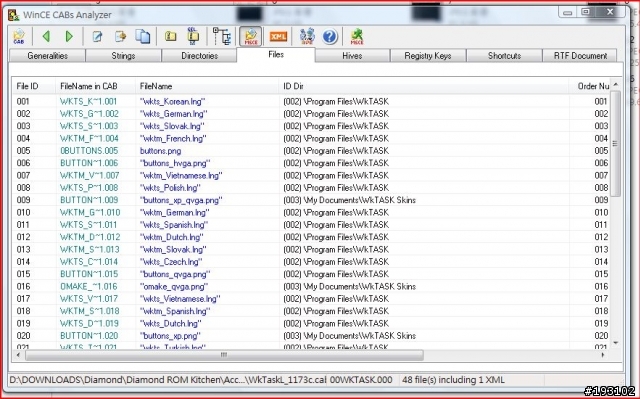Viewport: 640px width, 399px height.
Task: Click the status bar path ending WkTaskL_1173c.cal
Action: (168, 380)
